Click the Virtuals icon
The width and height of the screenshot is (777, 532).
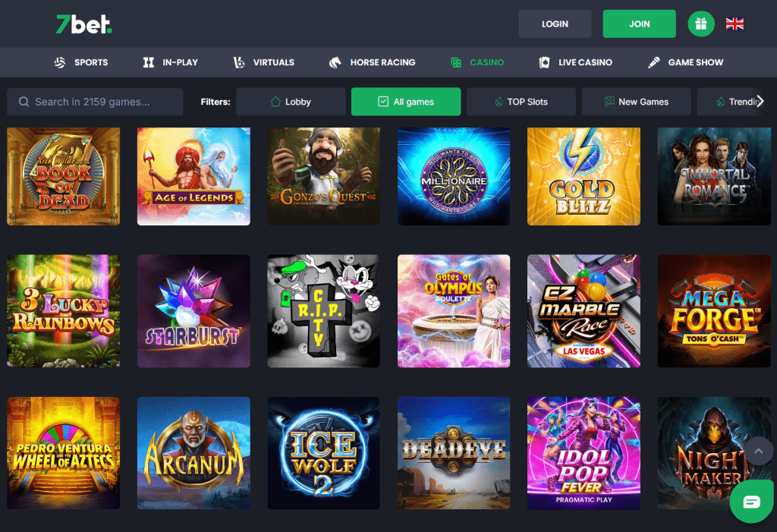[x=239, y=62]
